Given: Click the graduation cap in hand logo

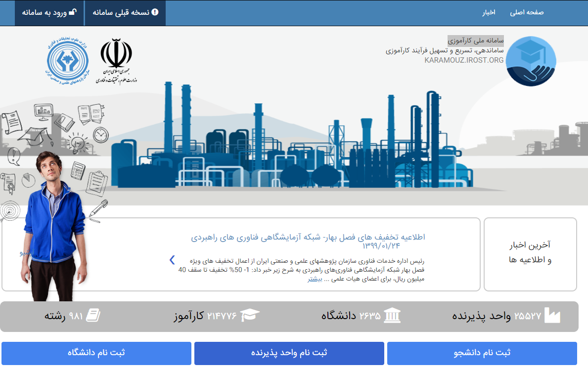Looking at the screenshot, I should (531, 61).
